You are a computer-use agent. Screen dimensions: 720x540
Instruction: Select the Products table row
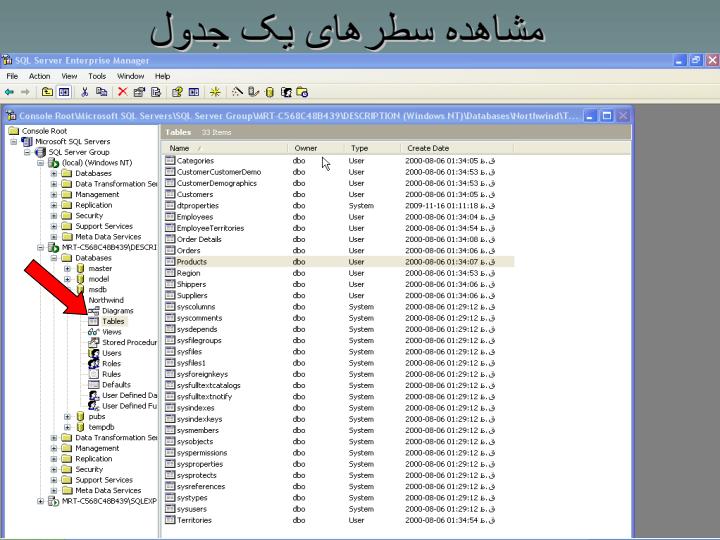pyautogui.click(x=339, y=261)
